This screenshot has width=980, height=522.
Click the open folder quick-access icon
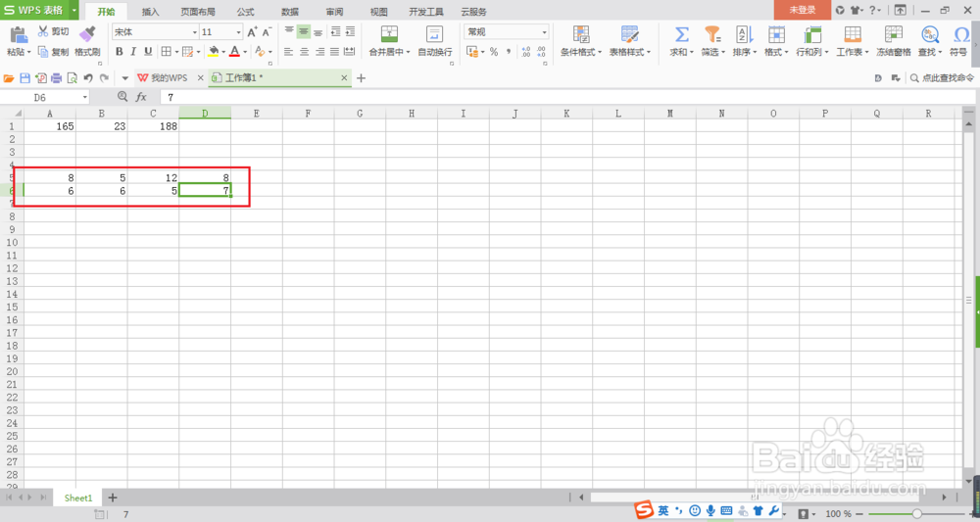(9, 78)
